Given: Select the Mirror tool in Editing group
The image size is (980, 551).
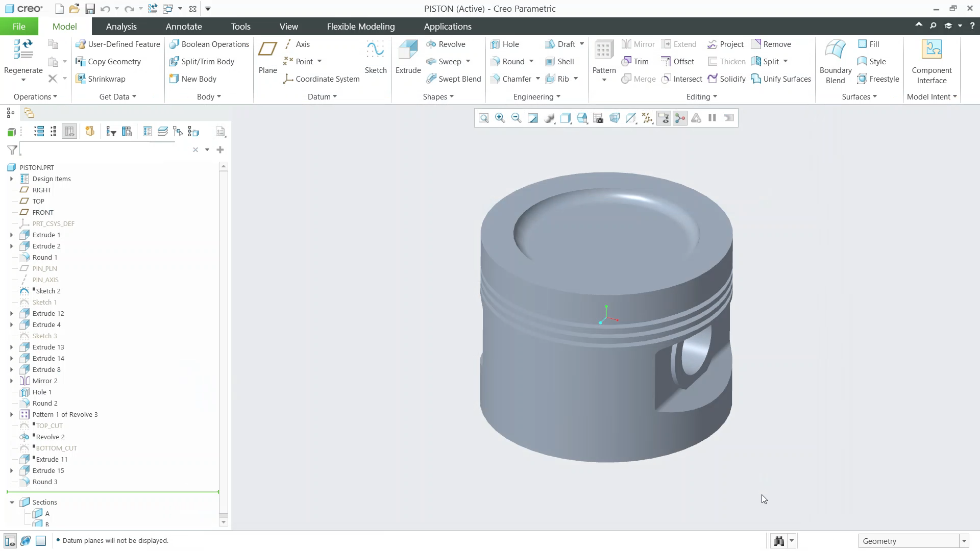Looking at the screenshot, I should (x=638, y=44).
